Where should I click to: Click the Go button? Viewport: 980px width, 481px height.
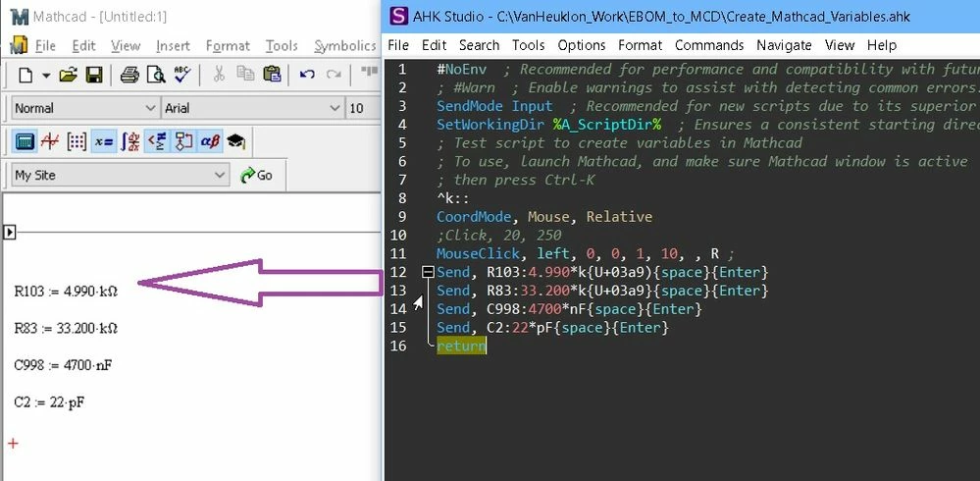tap(257, 175)
